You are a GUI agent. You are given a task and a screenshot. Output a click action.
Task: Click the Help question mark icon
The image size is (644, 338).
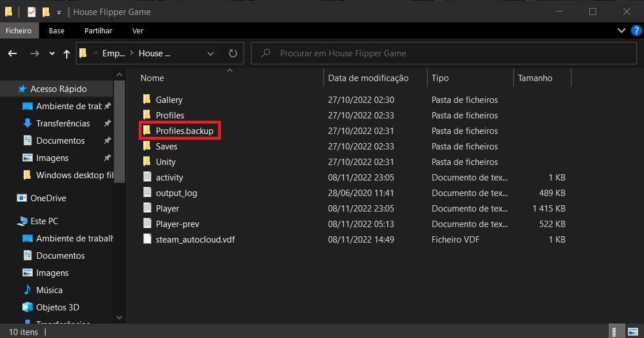click(x=634, y=30)
